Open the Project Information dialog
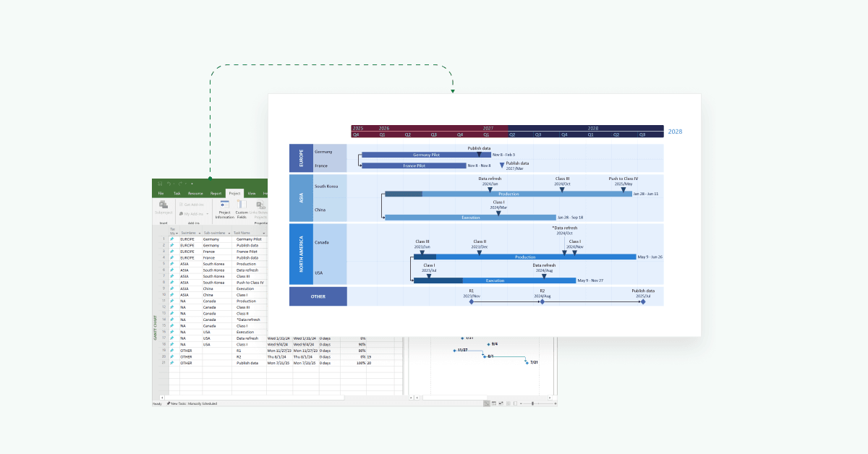The height and width of the screenshot is (454, 868). [224, 207]
